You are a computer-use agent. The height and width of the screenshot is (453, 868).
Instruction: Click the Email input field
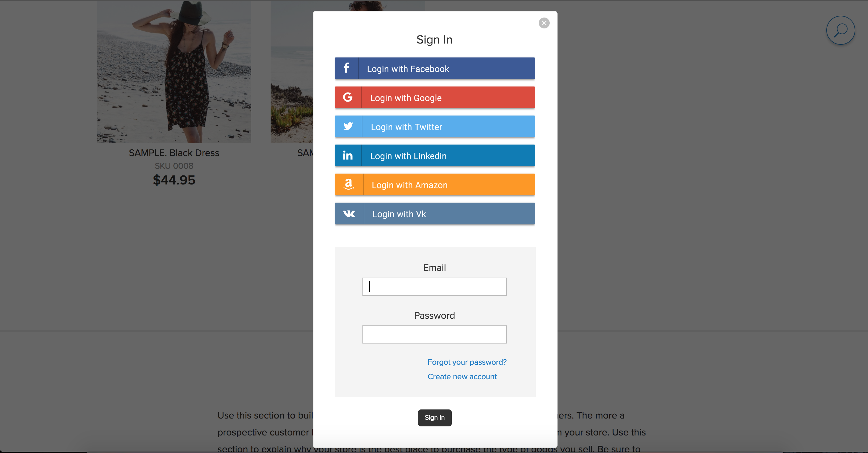click(x=434, y=286)
